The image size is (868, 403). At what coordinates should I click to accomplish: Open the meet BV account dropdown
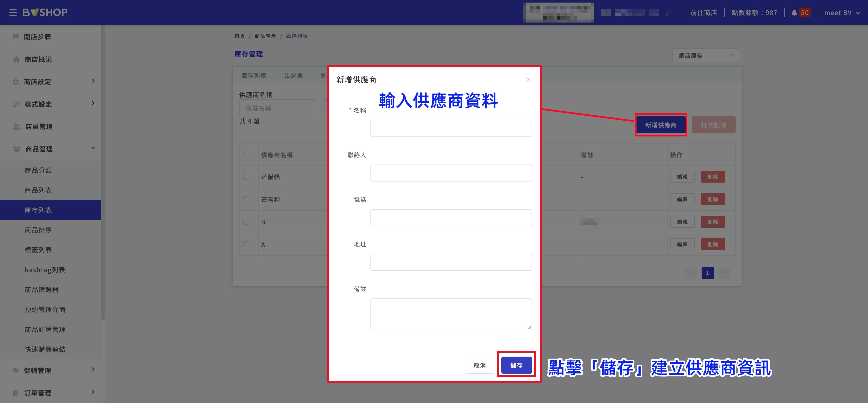842,13
